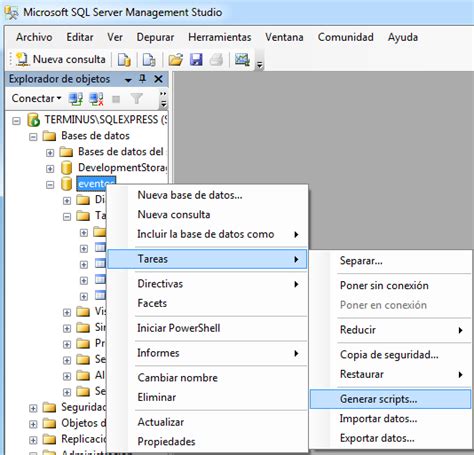Image resolution: width=474 pixels, height=455 pixels.
Task: Choose Nueva consulta in context menu
Action: tap(207, 214)
